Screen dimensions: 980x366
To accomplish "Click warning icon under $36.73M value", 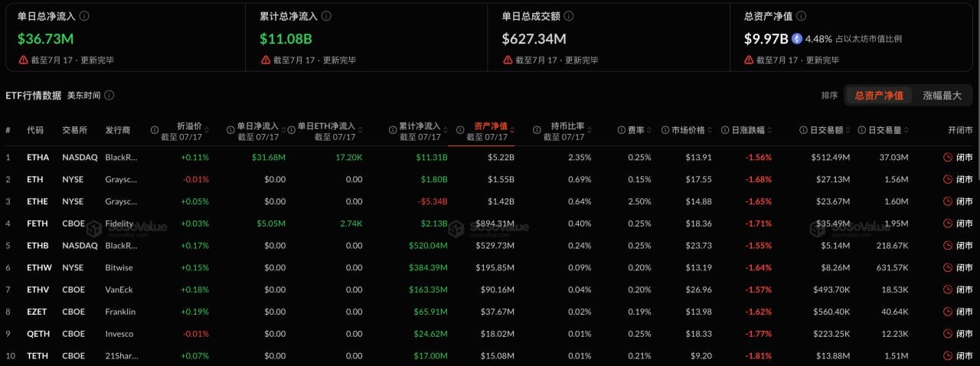I will (22, 60).
